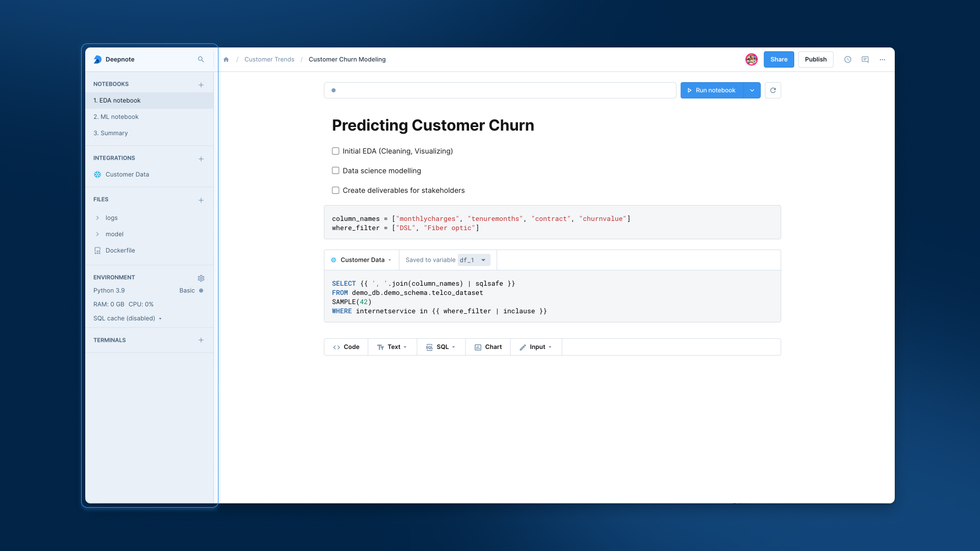Expand the logs folder

pyautogui.click(x=97, y=218)
